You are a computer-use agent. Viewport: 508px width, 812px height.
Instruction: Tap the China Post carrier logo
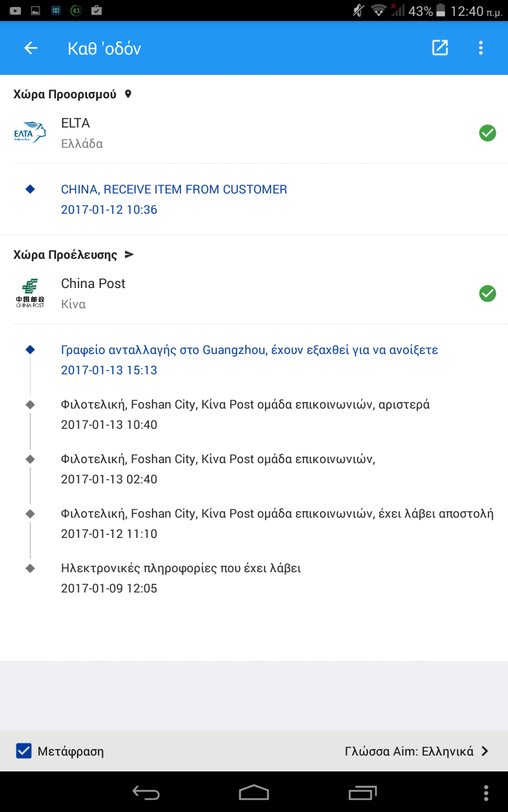click(30, 294)
